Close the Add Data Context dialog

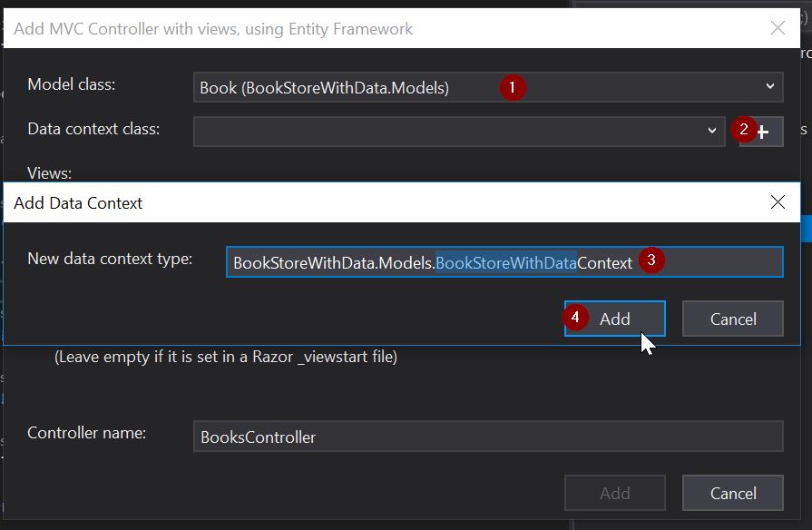pos(778,202)
